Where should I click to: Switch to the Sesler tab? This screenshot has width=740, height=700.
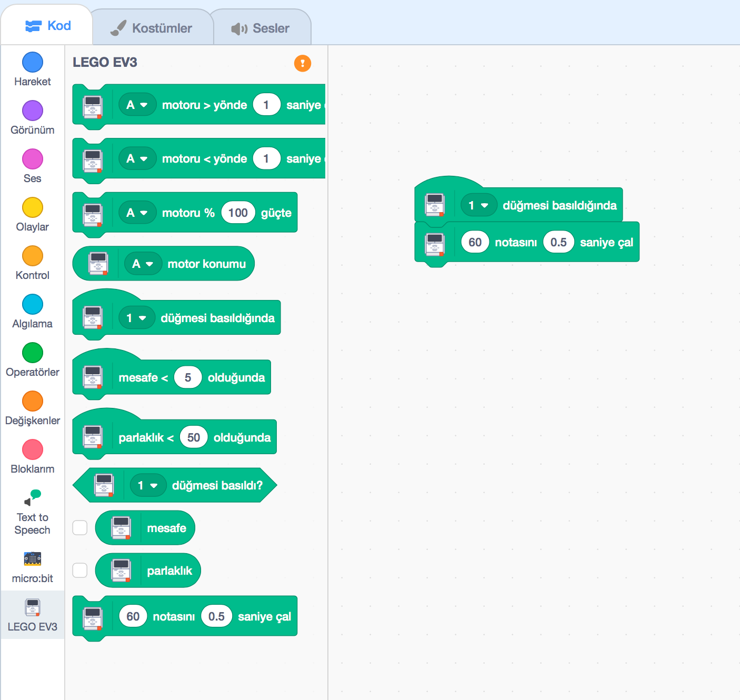tap(261, 28)
